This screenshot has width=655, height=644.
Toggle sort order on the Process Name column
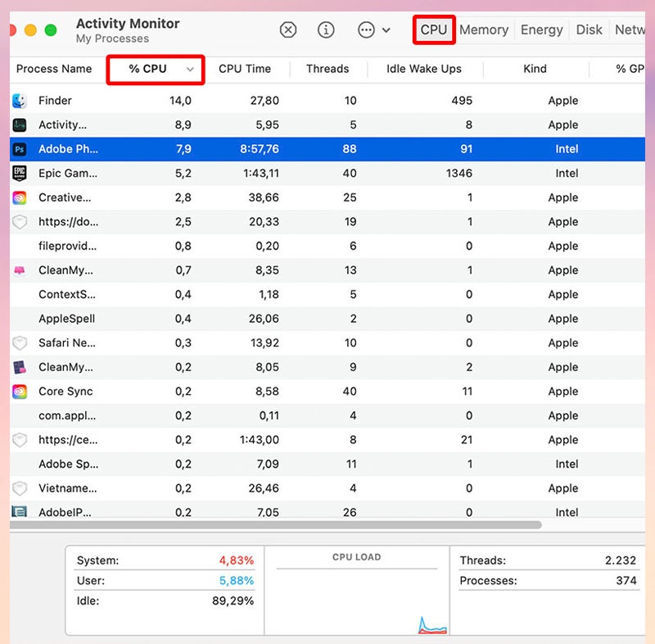(x=54, y=69)
